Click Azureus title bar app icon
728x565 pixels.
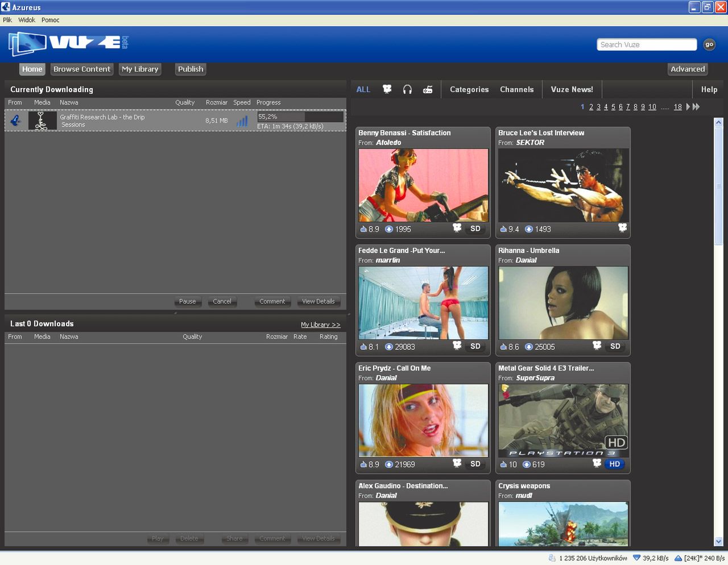point(6,7)
